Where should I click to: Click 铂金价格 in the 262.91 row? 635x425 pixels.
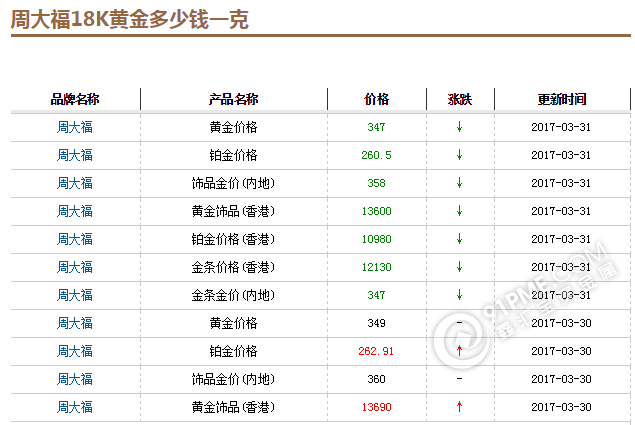[233, 351]
